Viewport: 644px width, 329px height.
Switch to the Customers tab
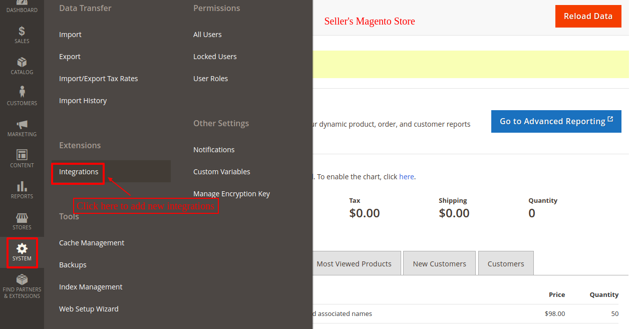(x=506, y=264)
